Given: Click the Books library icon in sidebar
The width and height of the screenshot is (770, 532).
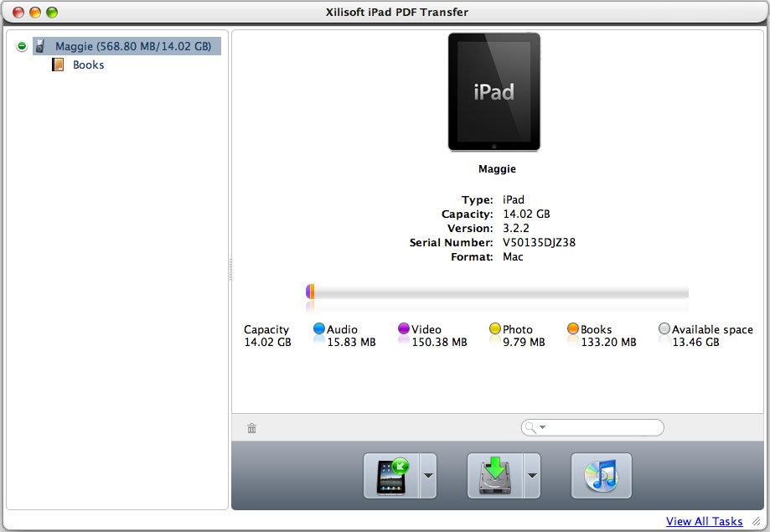Looking at the screenshot, I should [56, 65].
